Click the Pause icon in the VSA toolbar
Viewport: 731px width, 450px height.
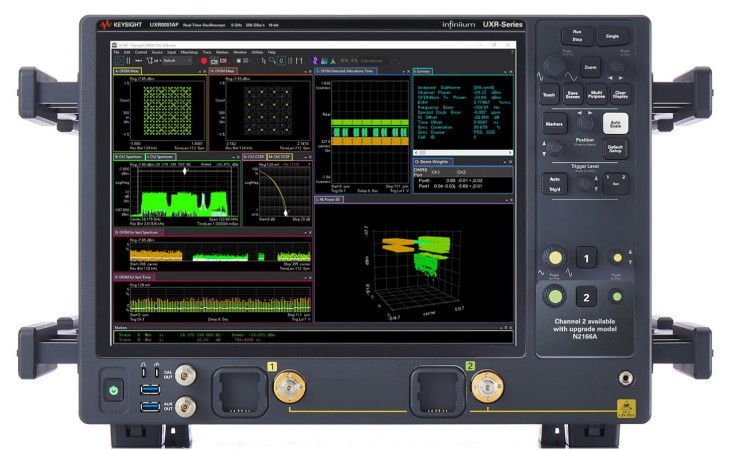point(129,61)
